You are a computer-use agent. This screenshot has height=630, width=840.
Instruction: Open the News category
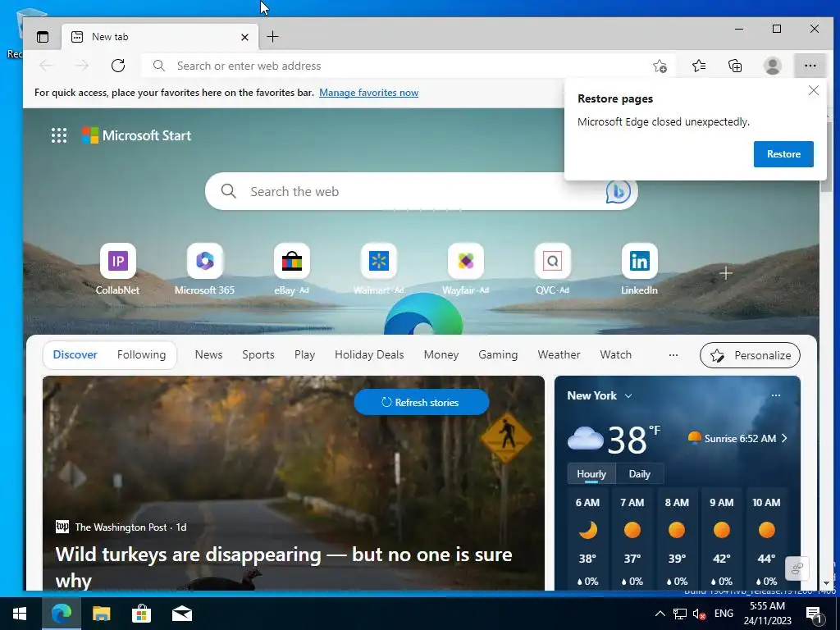[208, 354]
